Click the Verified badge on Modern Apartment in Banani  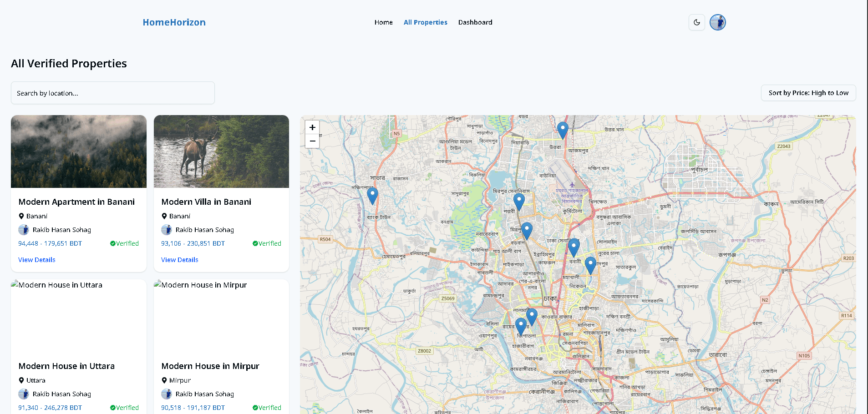tap(124, 243)
